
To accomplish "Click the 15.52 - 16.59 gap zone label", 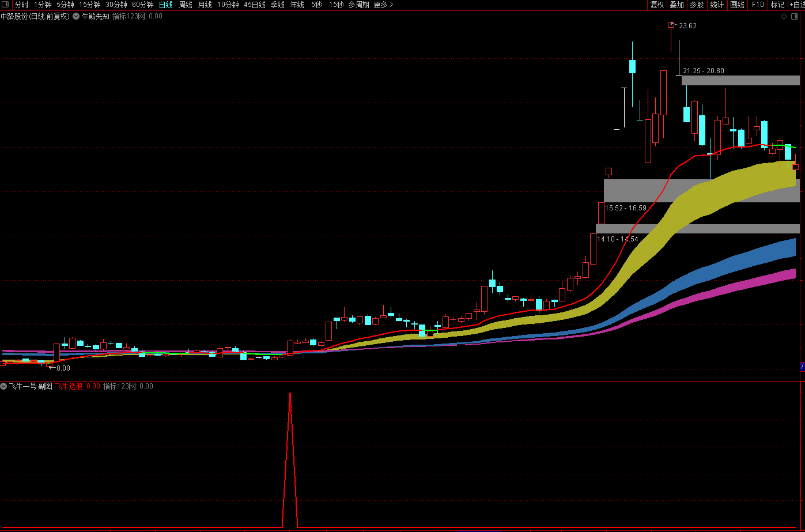I will tap(626, 208).
